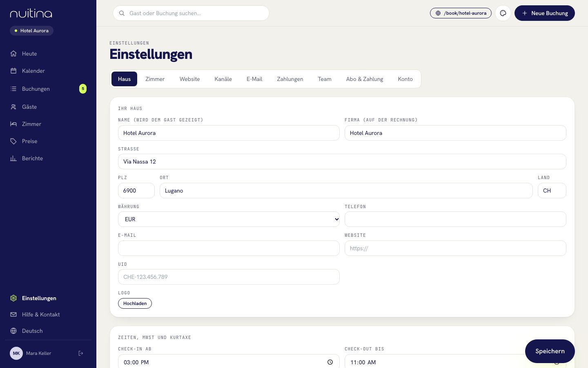This screenshot has height=368, width=588.
Task: Click the clock icon in Check-in field
Action: pos(330,362)
